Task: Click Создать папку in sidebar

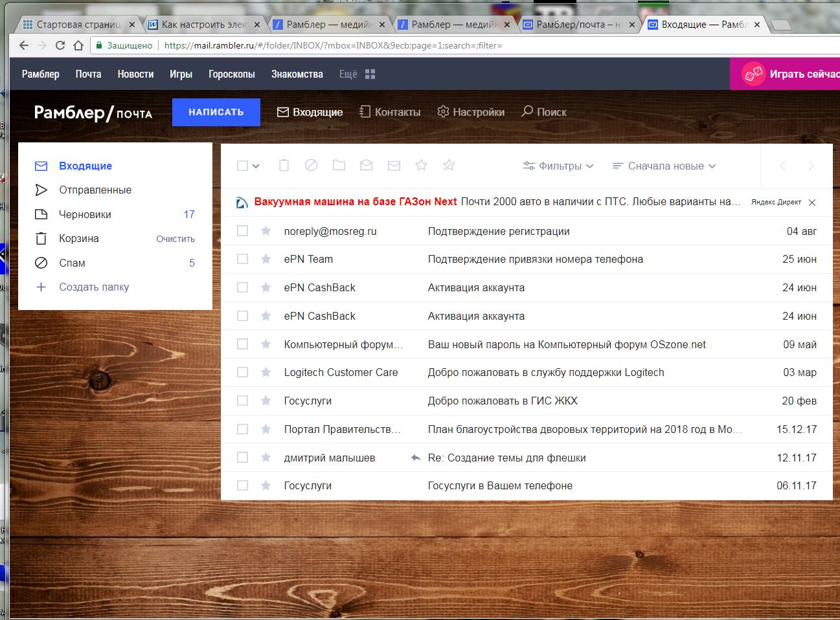Action: point(94,287)
